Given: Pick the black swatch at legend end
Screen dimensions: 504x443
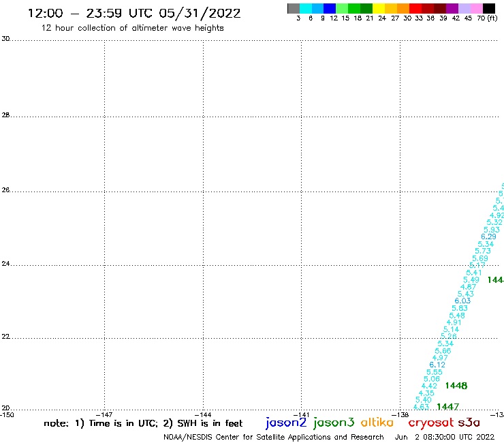Looking at the screenshot, I should tap(489, 9).
